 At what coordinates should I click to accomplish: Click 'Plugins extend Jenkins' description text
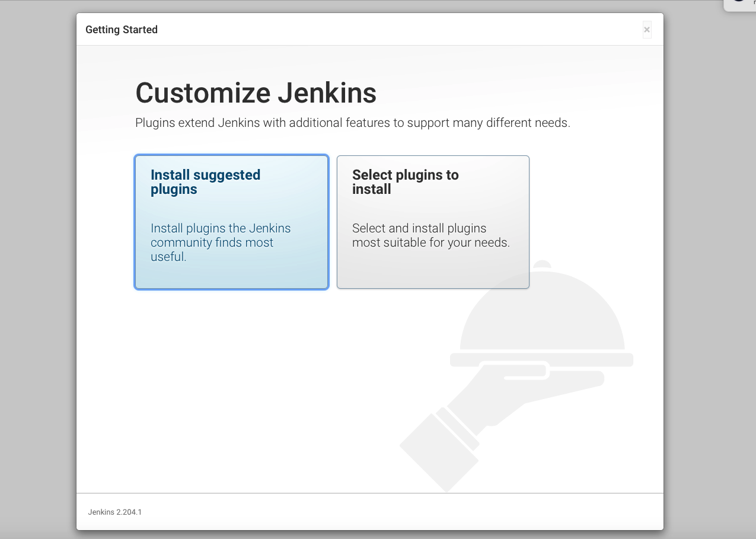tap(353, 123)
